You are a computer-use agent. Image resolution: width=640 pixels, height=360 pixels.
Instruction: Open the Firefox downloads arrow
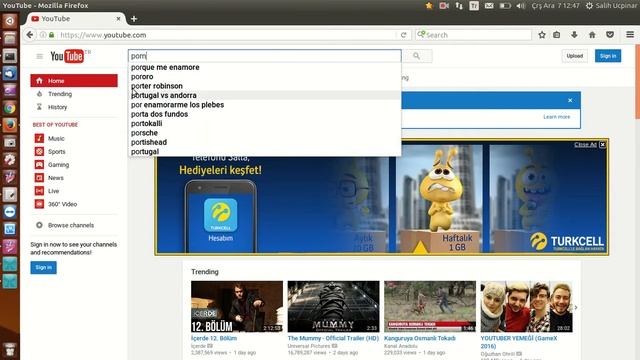(574, 35)
